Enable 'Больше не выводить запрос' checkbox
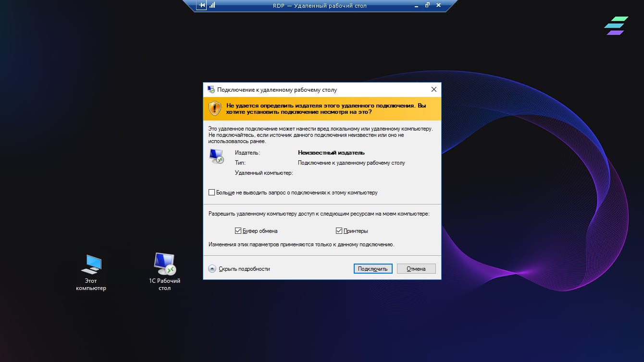Image resolution: width=644 pixels, height=362 pixels. pos(212,193)
